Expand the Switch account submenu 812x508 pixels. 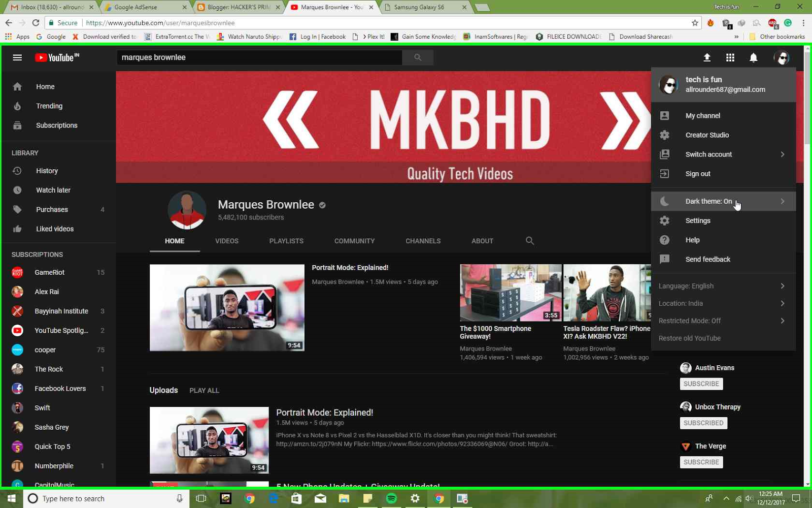coord(723,154)
